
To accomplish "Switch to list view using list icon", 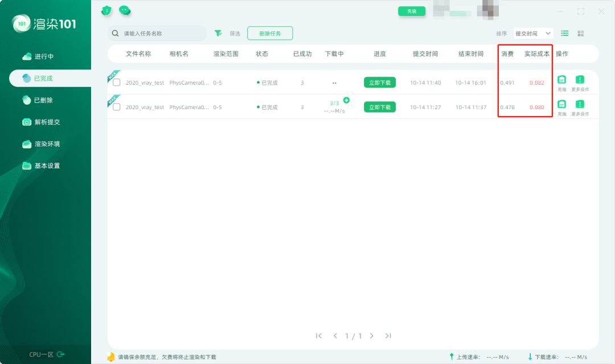I will pyautogui.click(x=564, y=33).
